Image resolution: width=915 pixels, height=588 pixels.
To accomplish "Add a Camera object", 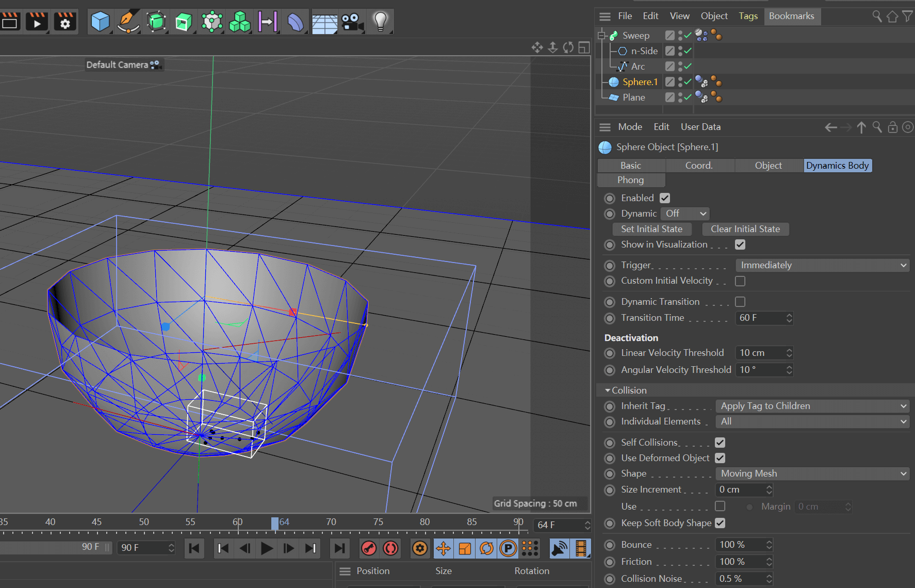I will point(352,22).
